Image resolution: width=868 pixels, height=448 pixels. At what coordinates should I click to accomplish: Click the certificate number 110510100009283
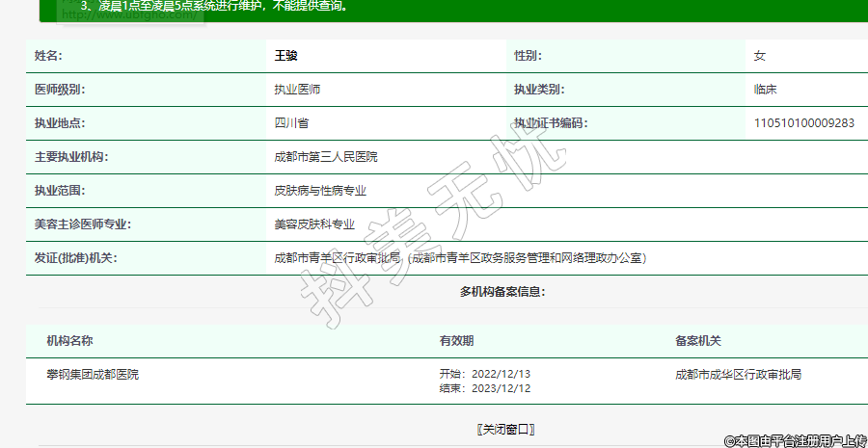point(803,123)
